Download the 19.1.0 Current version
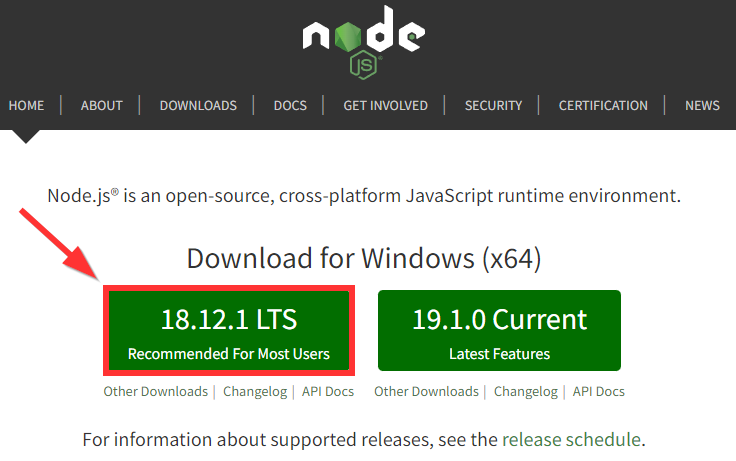 tap(499, 330)
